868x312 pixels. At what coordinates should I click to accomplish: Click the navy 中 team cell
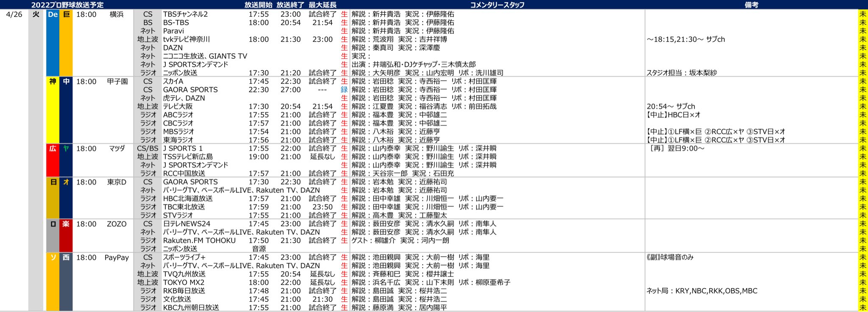tap(66, 110)
